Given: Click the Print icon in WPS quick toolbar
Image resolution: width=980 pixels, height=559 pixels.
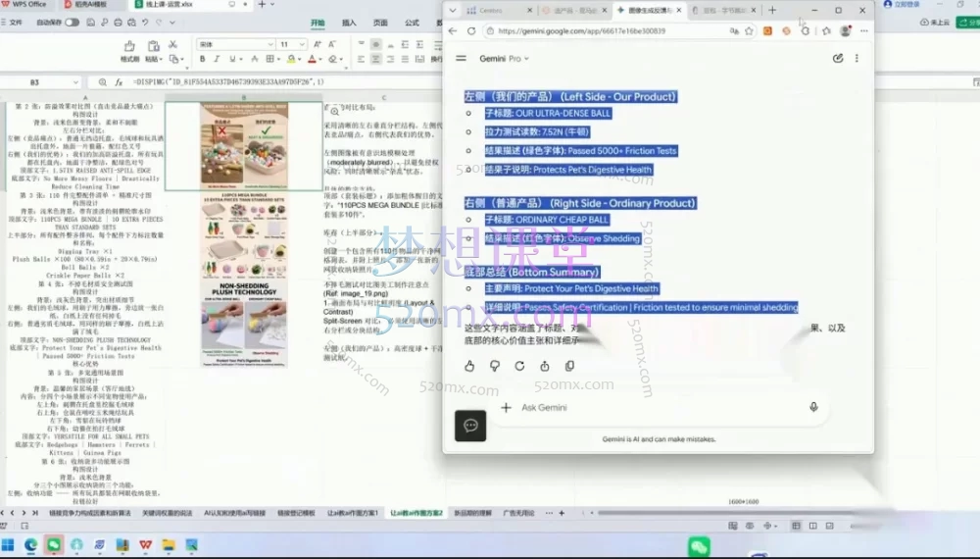Looking at the screenshot, I should coord(118,23).
